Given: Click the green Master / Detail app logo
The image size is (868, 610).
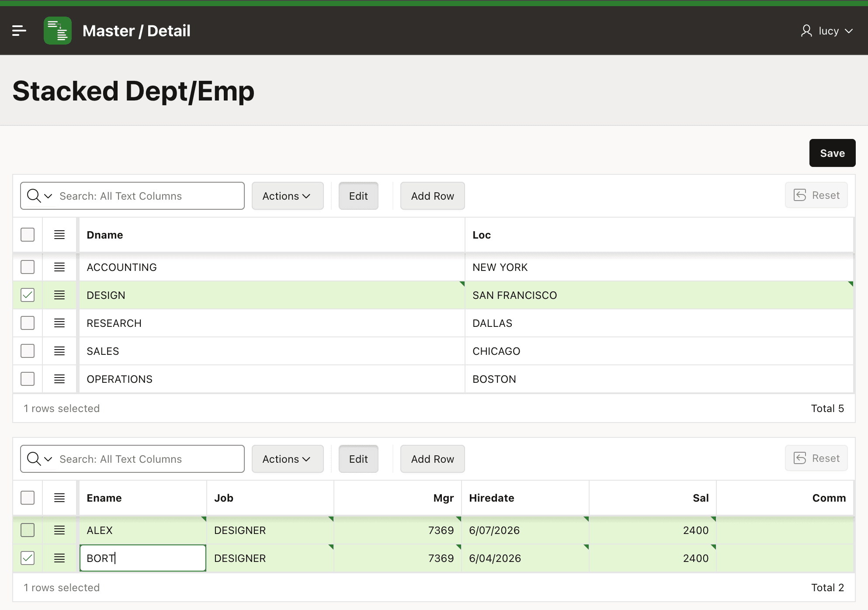Looking at the screenshot, I should [58, 31].
